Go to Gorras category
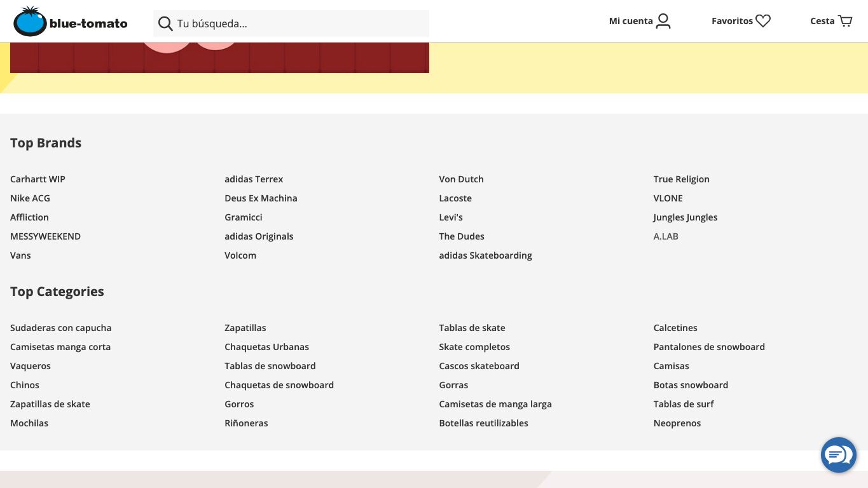 [x=453, y=385]
